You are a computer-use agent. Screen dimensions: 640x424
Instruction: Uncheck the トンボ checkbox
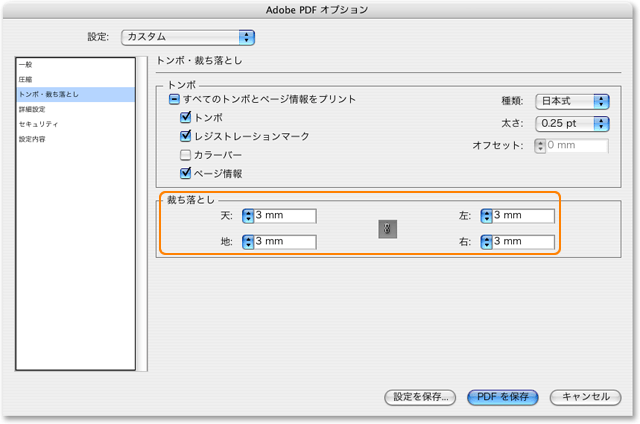pos(185,117)
